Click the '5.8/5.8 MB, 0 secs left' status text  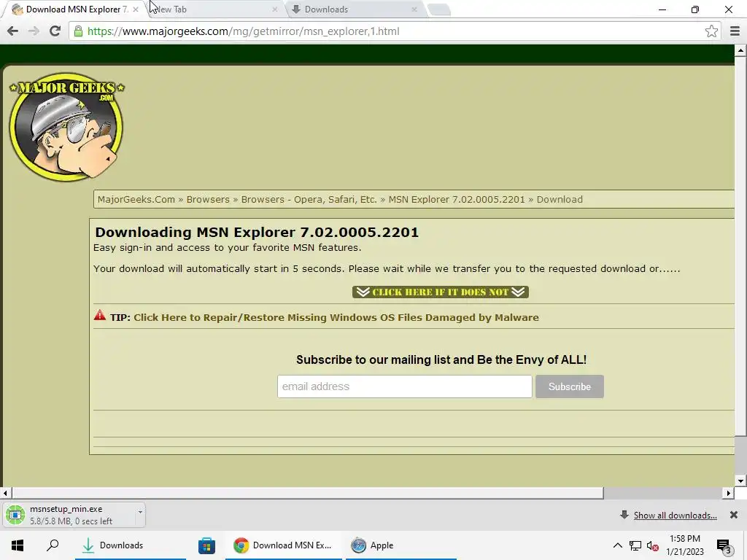(x=71, y=521)
